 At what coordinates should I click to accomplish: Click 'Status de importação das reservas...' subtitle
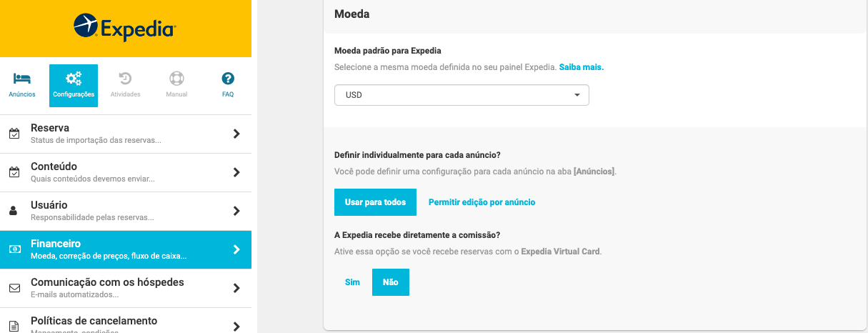click(96, 140)
